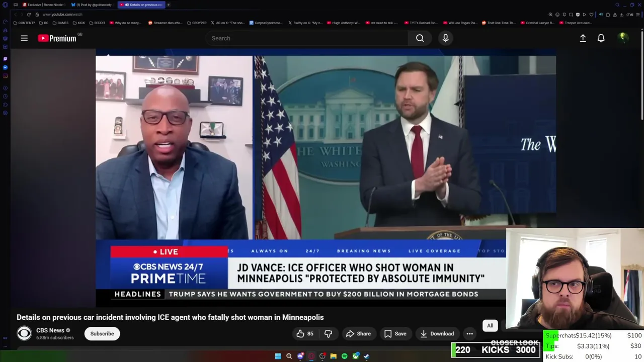This screenshot has height=362, width=644.
Task: Open the extensions cube icon in sidebar
Action: tap(5, 105)
